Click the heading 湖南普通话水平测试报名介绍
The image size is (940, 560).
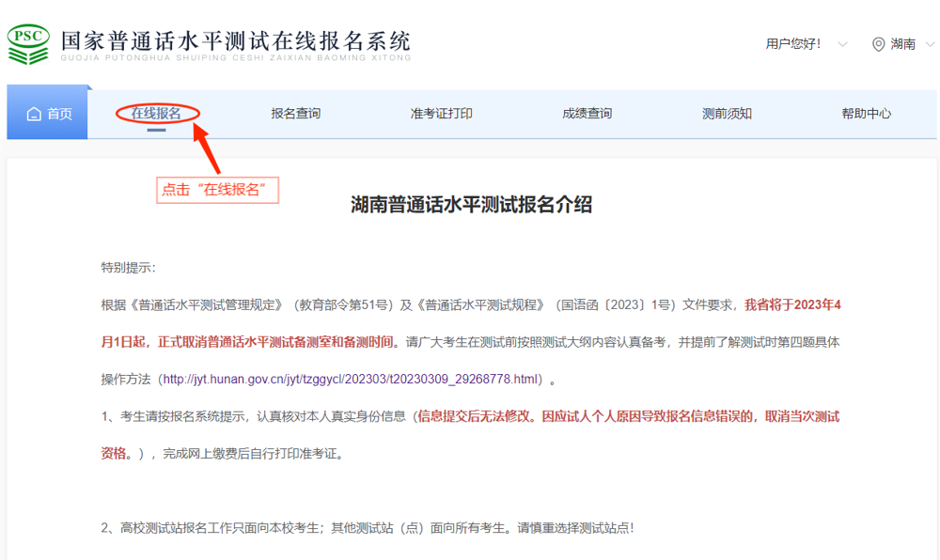coord(471,205)
